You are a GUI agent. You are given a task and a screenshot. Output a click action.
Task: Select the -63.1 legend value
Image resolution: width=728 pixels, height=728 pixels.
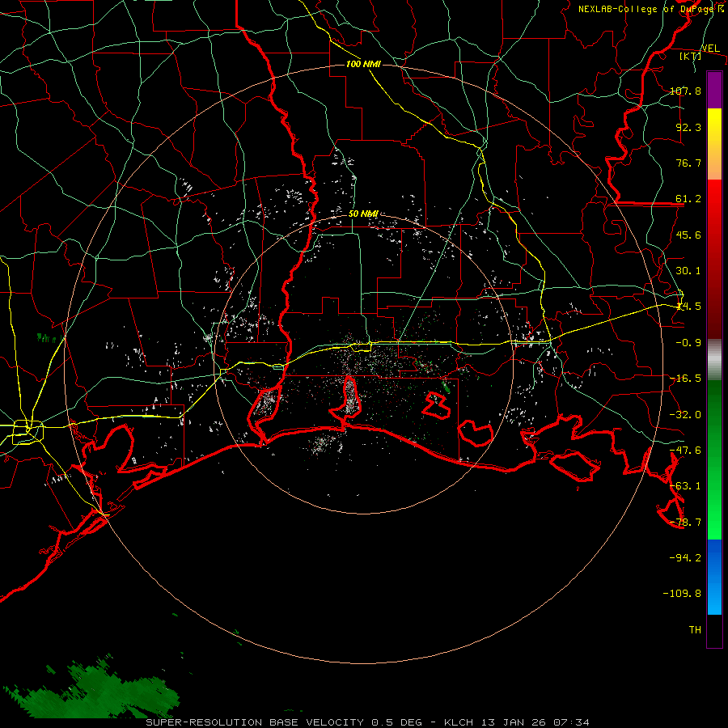[685, 486]
